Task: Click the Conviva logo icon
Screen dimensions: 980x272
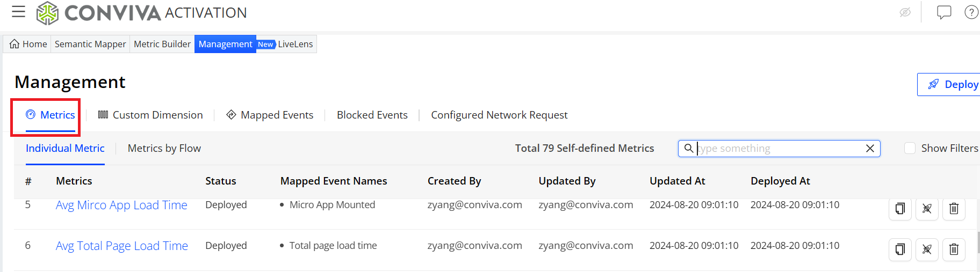Action: click(47, 13)
